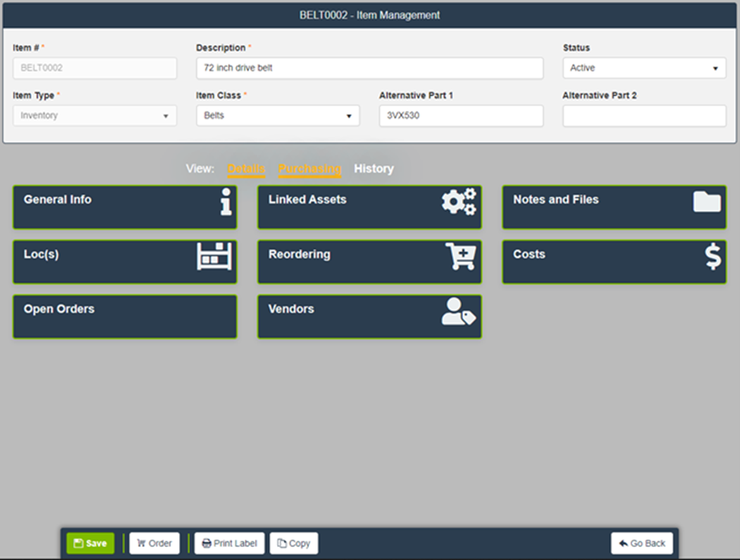
Task: Click the info icon on General Info tile
Action: (225, 203)
